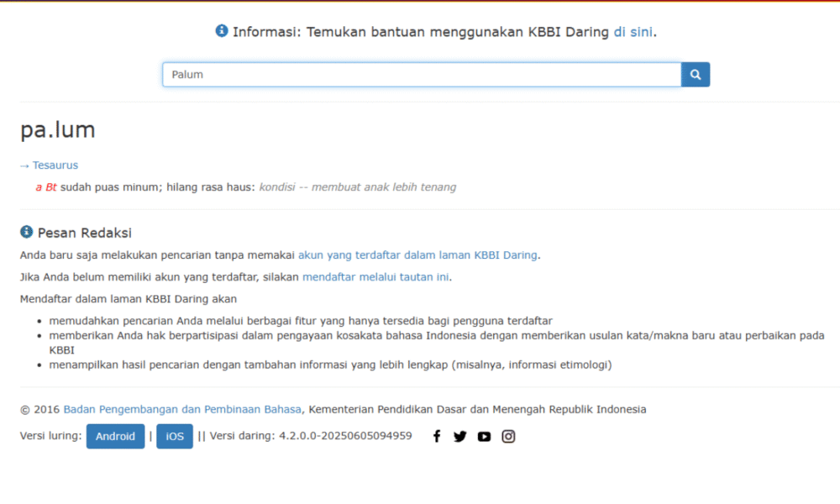Click bullet 'memudahkan pencarian Anda melalui berbagai fitur'
This screenshot has width=840, height=504.
(301, 321)
